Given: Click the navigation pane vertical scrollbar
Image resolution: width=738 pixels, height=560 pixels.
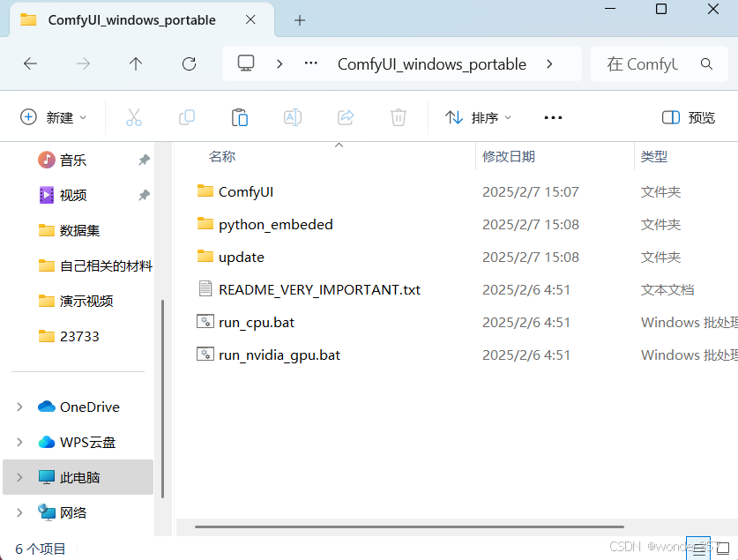Looking at the screenshot, I should click(x=162, y=398).
